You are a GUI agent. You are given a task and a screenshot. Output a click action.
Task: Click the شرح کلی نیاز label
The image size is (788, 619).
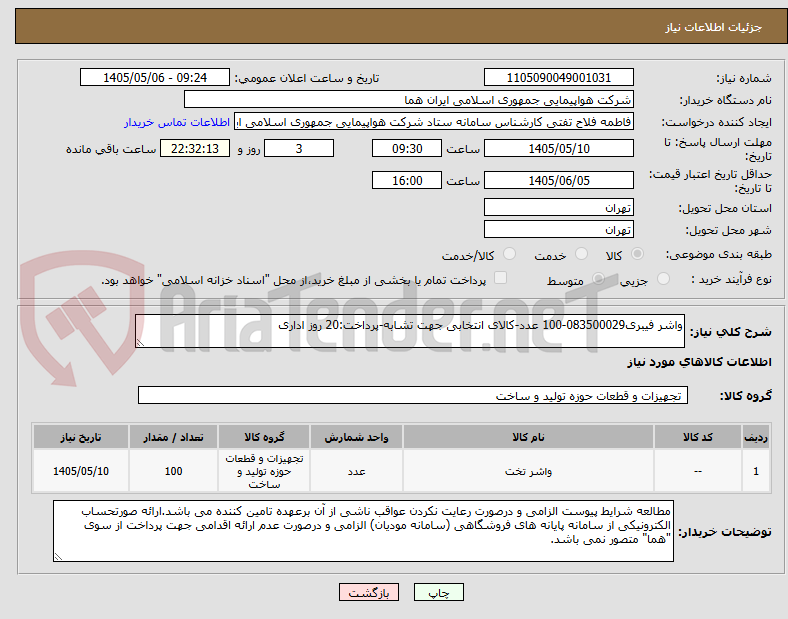[730, 332]
